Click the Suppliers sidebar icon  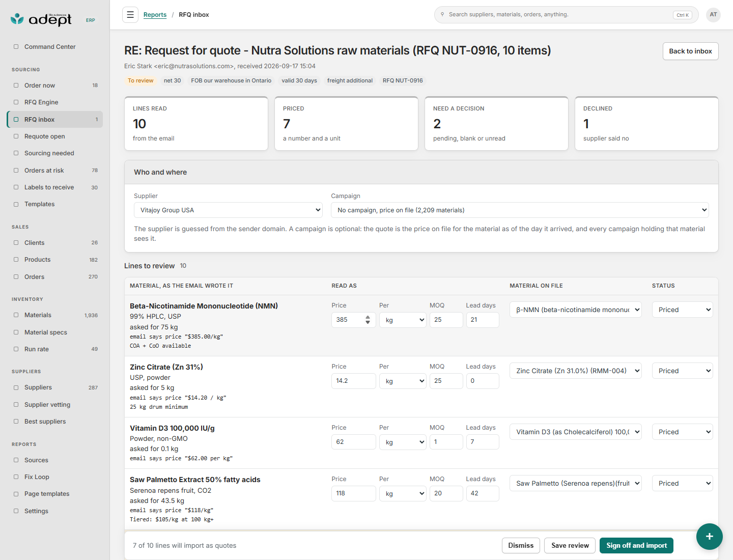click(x=16, y=387)
